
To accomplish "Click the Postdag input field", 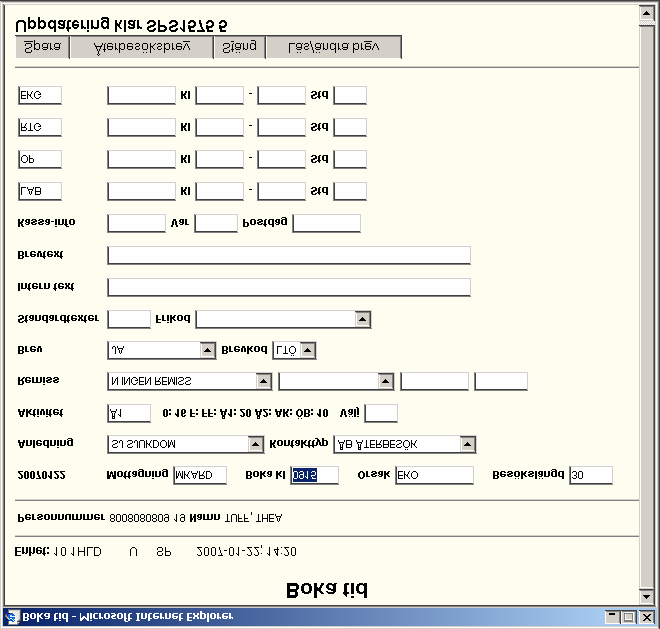I will [327, 223].
